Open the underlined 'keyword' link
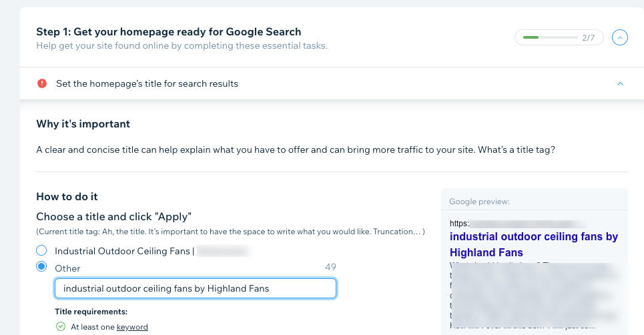644x335 pixels. click(x=132, y=327)
